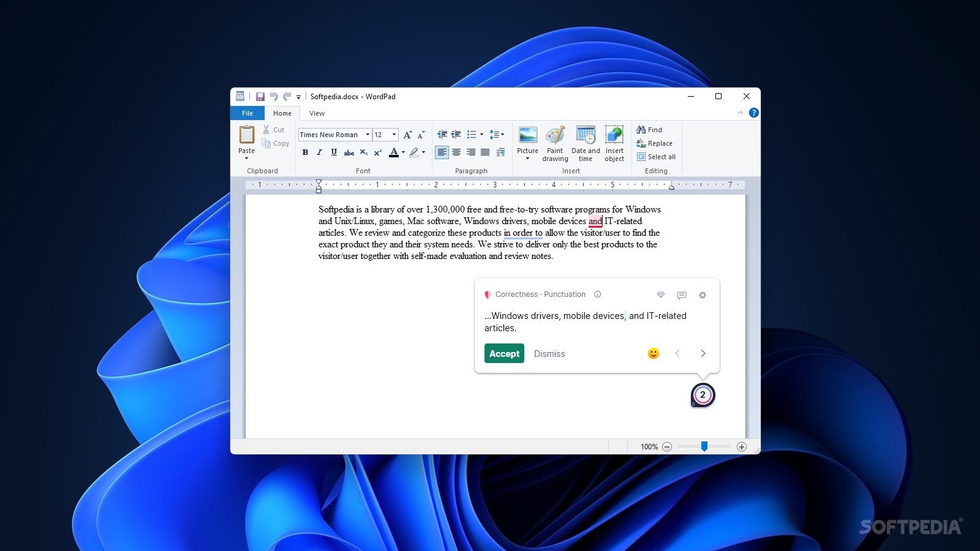The width and height of the screenshot is (980, 551).
Task: Open Times New Roman font family dropdown
Action: [367, 135]
